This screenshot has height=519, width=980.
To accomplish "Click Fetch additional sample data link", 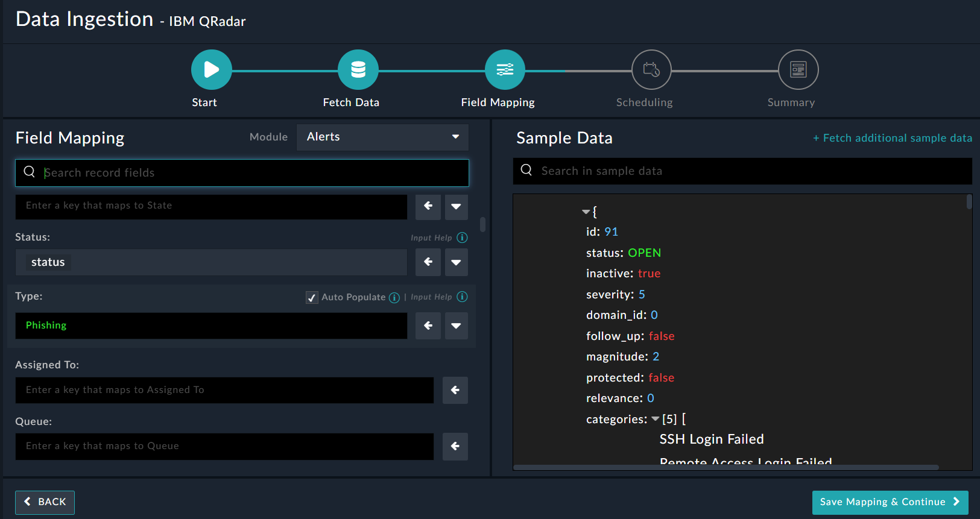I will point(893,138).
